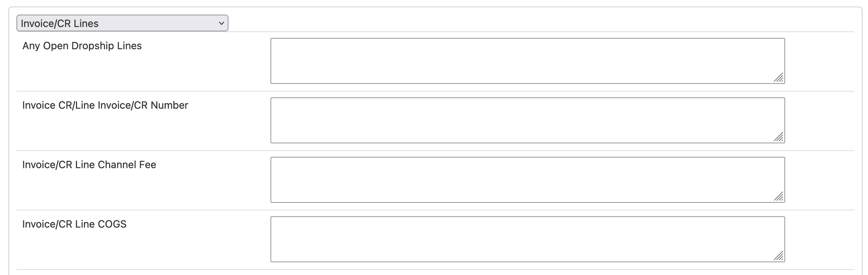Screen dimensions: 868x275
Task: Click the resize grip of the Channel Fee textarea
Action: [779, 197]
